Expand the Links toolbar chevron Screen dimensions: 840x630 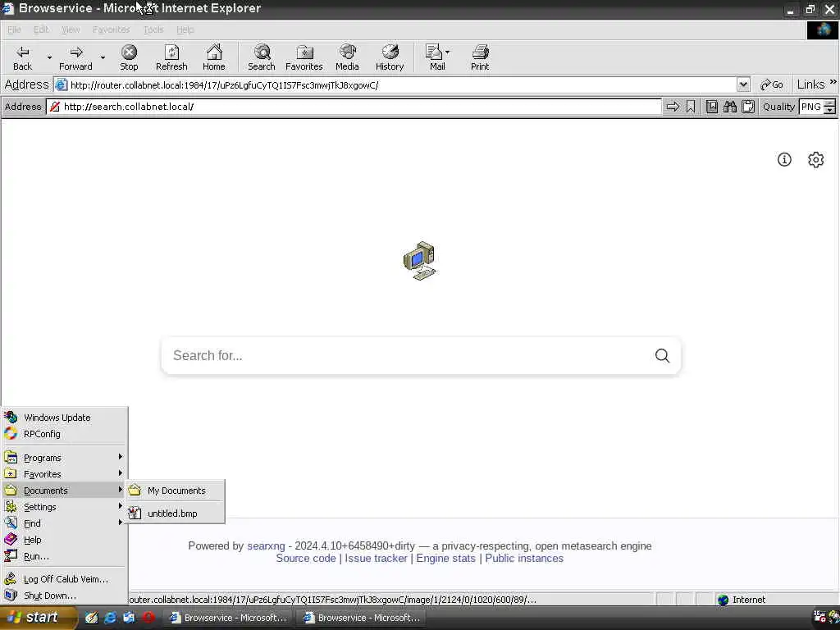pos(833,82)
